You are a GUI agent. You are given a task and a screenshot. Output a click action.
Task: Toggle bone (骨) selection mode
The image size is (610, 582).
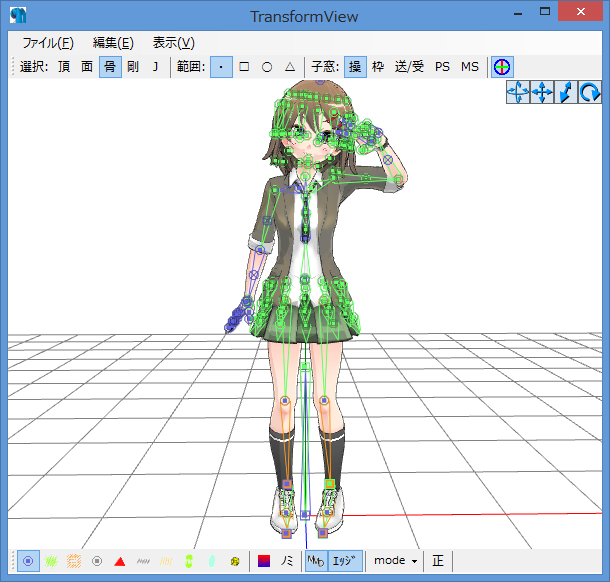[x=110, y=67]
